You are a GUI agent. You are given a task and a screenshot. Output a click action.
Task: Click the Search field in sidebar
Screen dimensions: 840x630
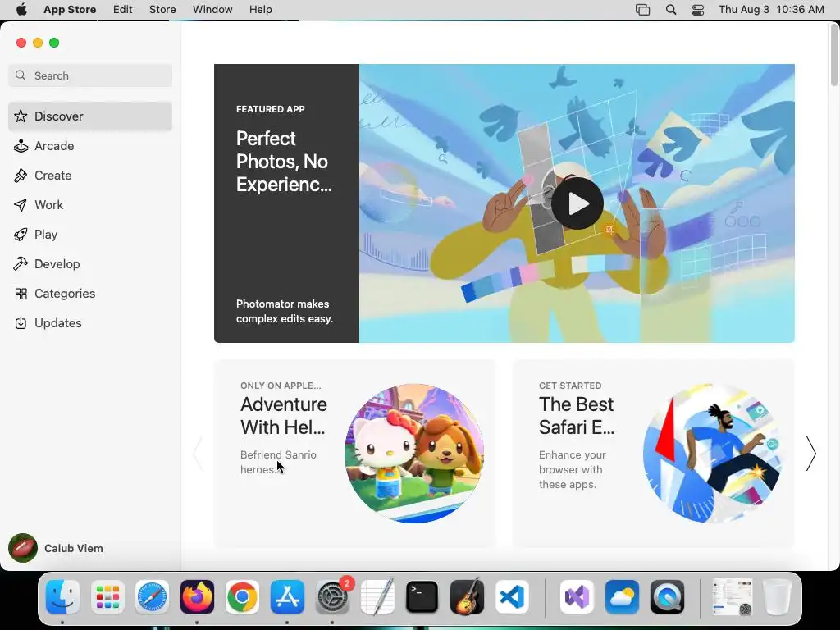coord(90,75)
